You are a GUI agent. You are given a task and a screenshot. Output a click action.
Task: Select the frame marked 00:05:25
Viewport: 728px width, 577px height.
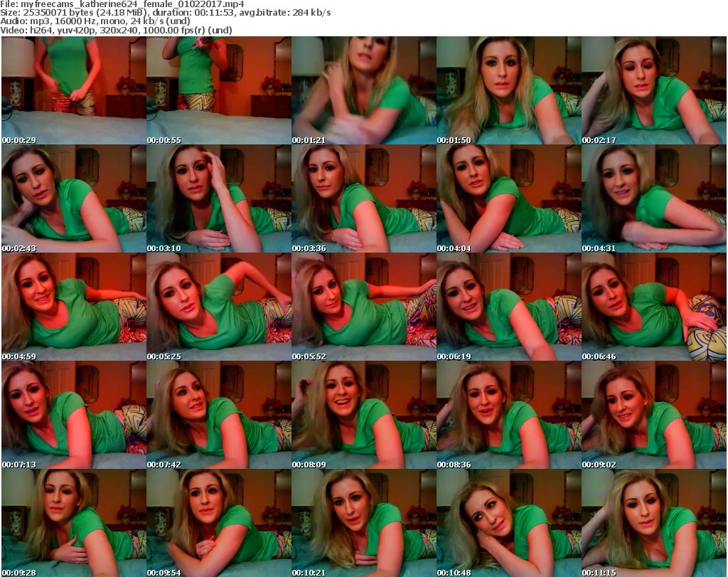click(x=219, y=307)
